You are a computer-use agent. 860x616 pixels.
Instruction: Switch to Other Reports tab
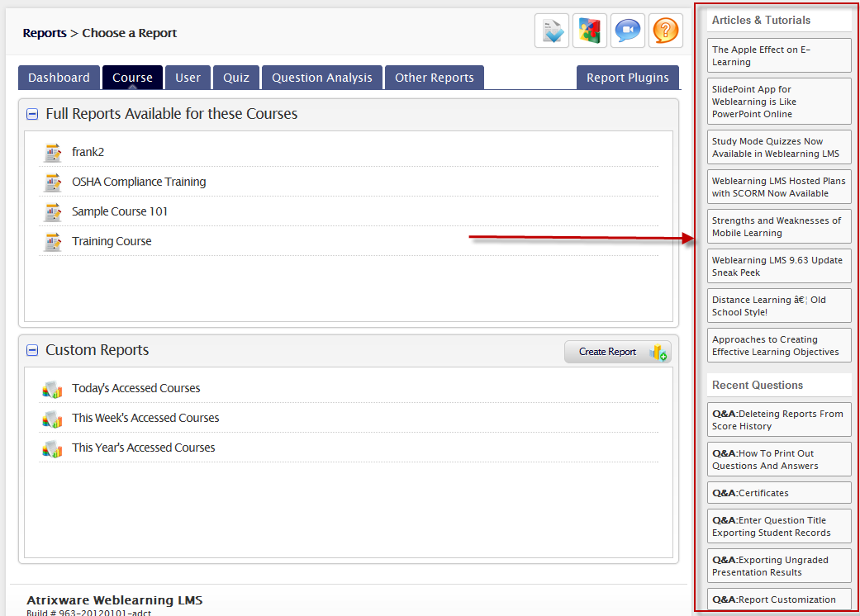click(x=435, y=78)
